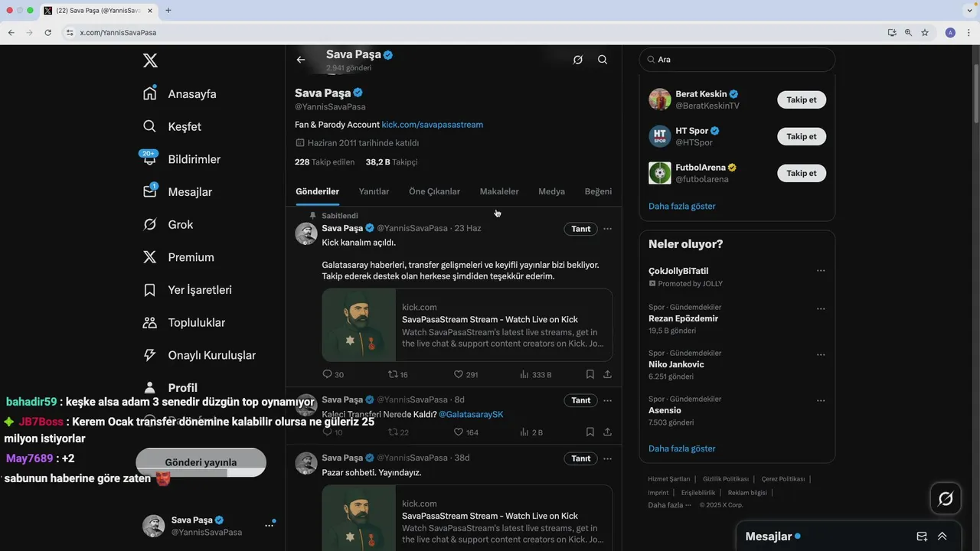Screen dimensions: 980x551
Task: Open Anasayfa home from sidebar
Action: (180, 93)
